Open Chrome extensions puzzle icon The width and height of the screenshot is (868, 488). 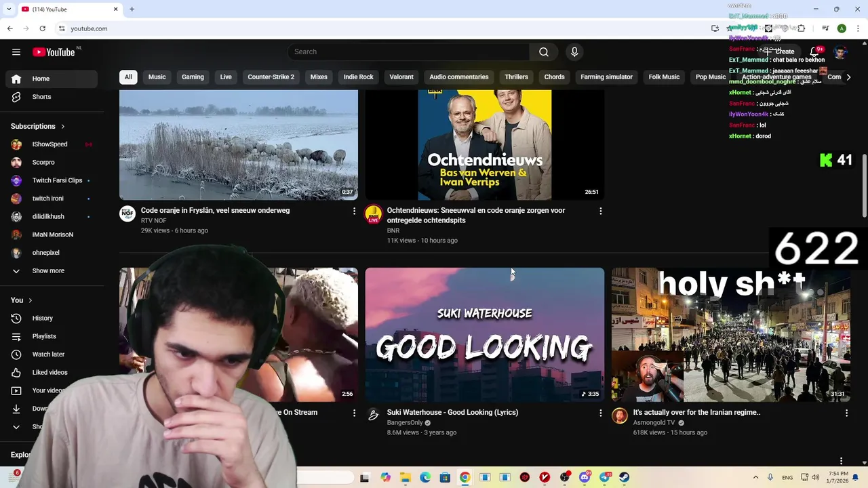(802, 28)
